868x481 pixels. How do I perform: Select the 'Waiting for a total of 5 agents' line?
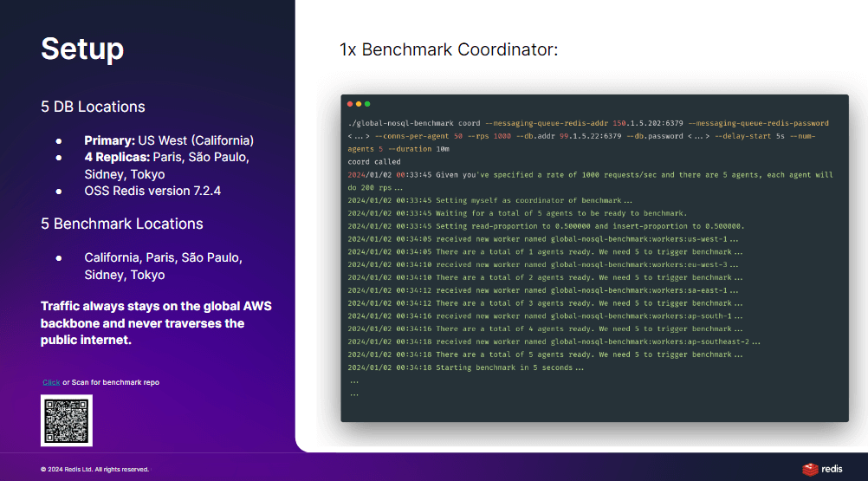pos(517,213)
